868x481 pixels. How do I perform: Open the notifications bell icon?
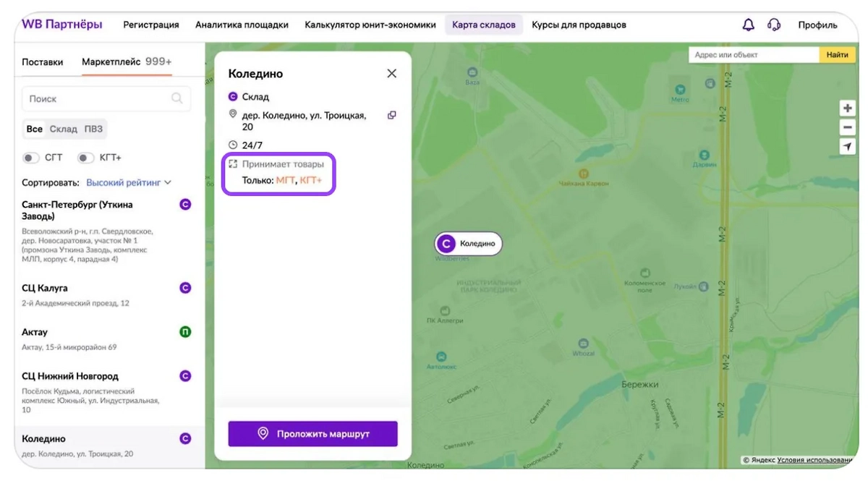tap(749, 25)
